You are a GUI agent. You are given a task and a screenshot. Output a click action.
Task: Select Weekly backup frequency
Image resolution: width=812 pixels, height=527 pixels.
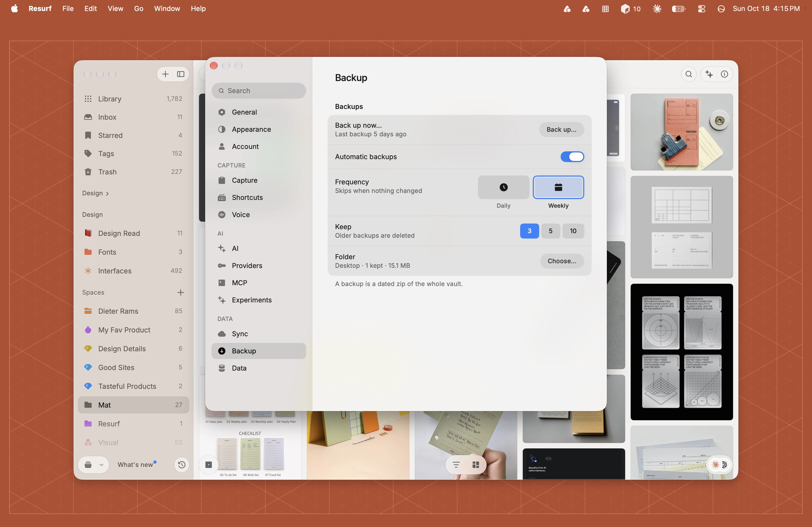558,188
